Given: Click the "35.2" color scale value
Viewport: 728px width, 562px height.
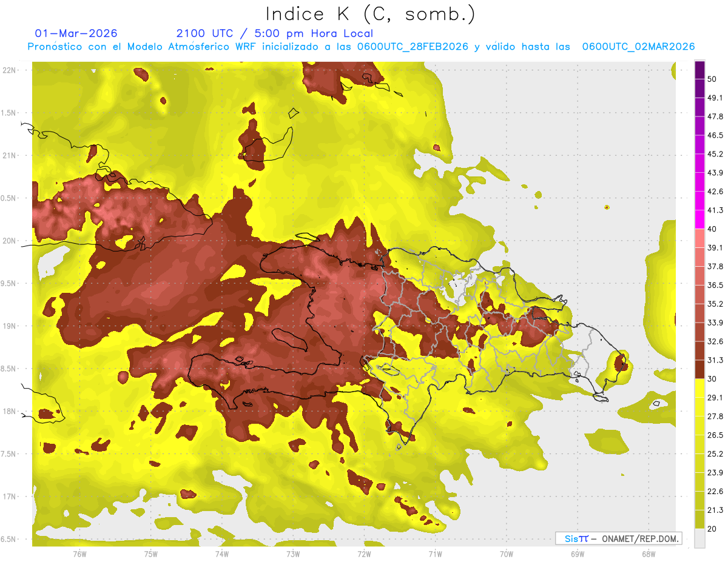Looking at the screenshot, I should pos(715,304).
